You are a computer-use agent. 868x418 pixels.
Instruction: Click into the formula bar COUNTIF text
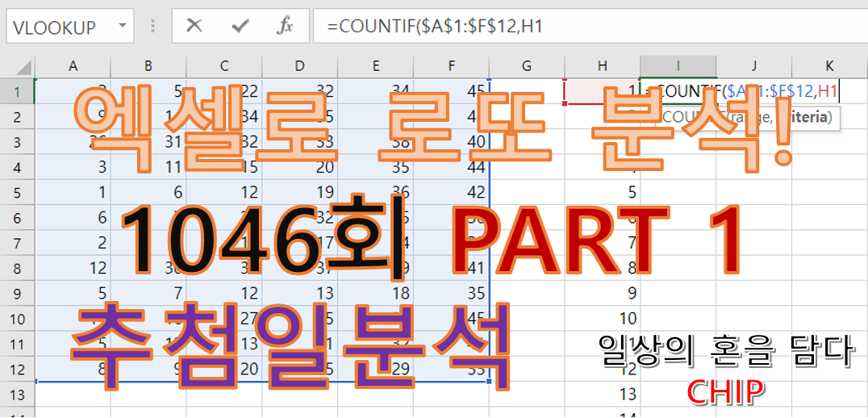(x=433, y=26)
